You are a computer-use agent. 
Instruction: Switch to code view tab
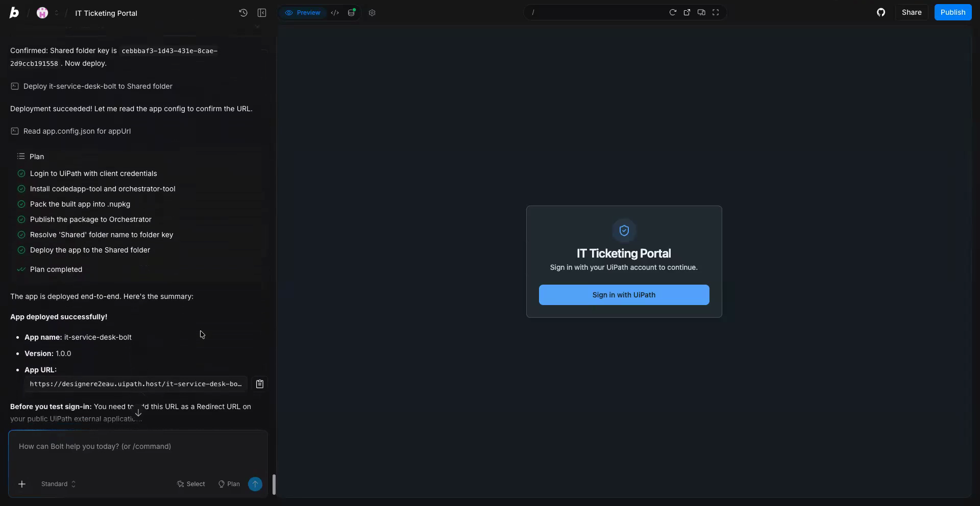click(x=335, y=13)
